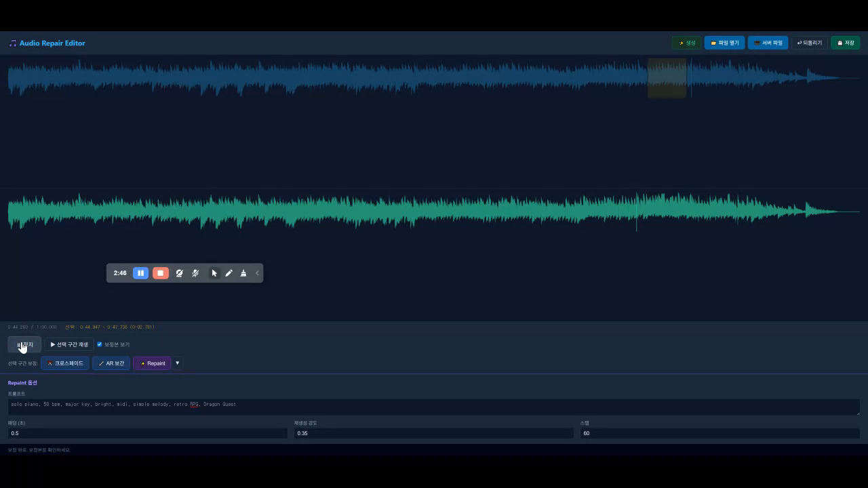The image size is (868, 488).
Task: Click the highlighted selection region in the blue waveform
Action: pyautogui.click(x=667, y=78)
